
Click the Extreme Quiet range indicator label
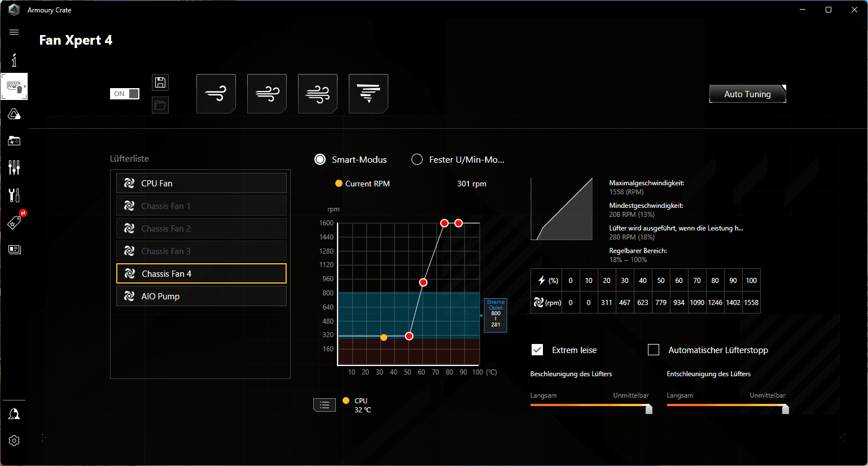point(496,315)
